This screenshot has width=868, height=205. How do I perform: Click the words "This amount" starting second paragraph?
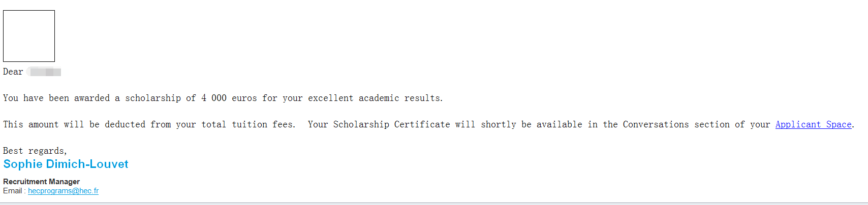(31, 124)
